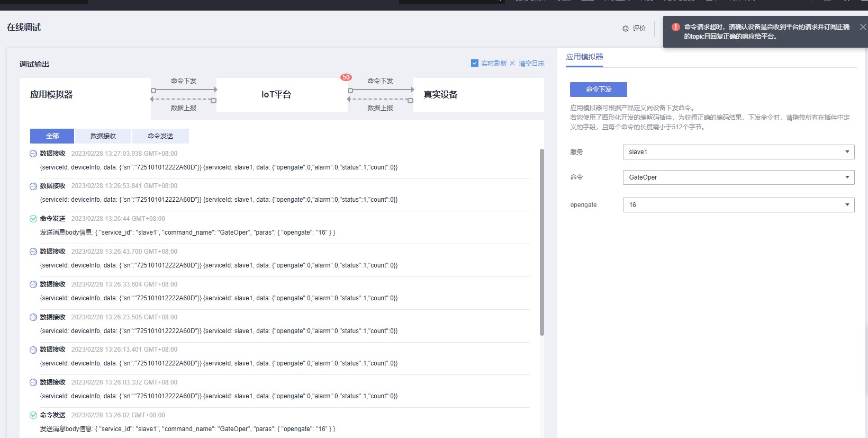Click the timestamp 2023/02/28 13:26:44 GMT+08:00
Image resolution: width=868 pixels, height=438 pixels.
pos(118,219)
